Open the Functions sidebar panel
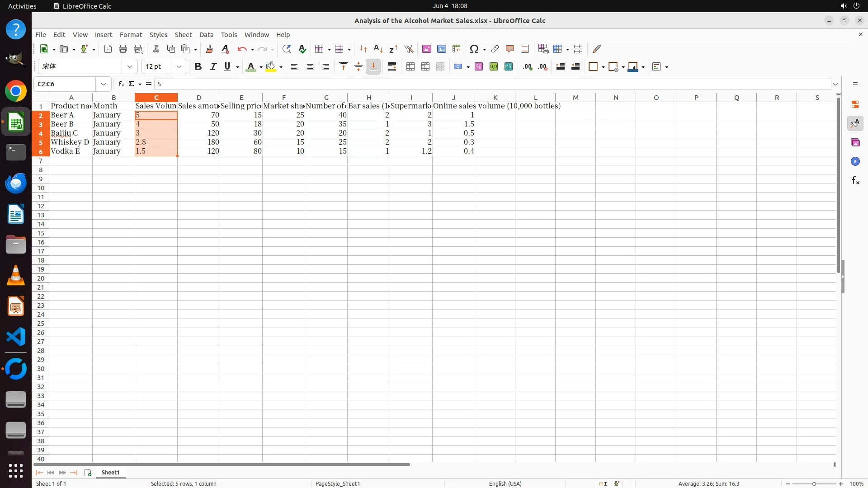This screenshot has width=868, height=488. pos(855,181)
